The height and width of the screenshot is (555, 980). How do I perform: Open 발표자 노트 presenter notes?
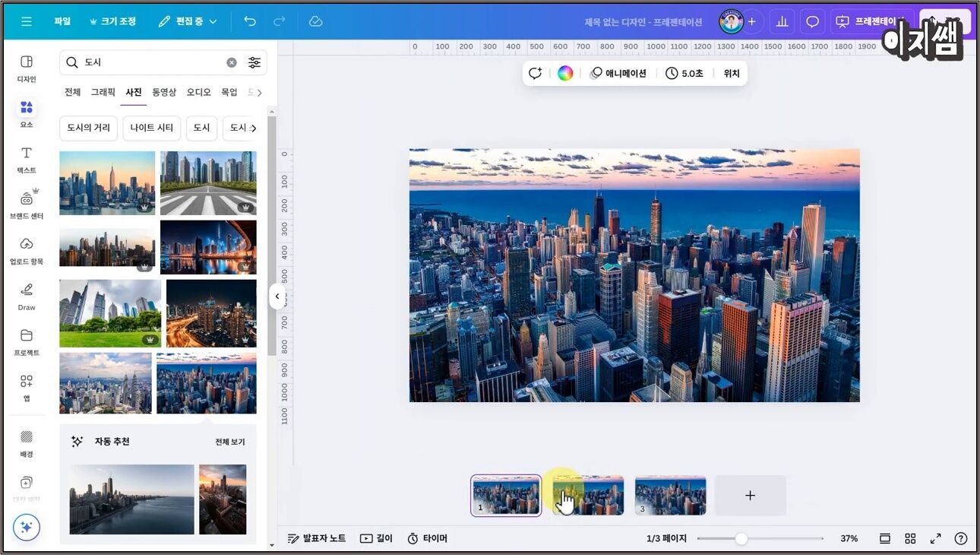coord(317,538)
